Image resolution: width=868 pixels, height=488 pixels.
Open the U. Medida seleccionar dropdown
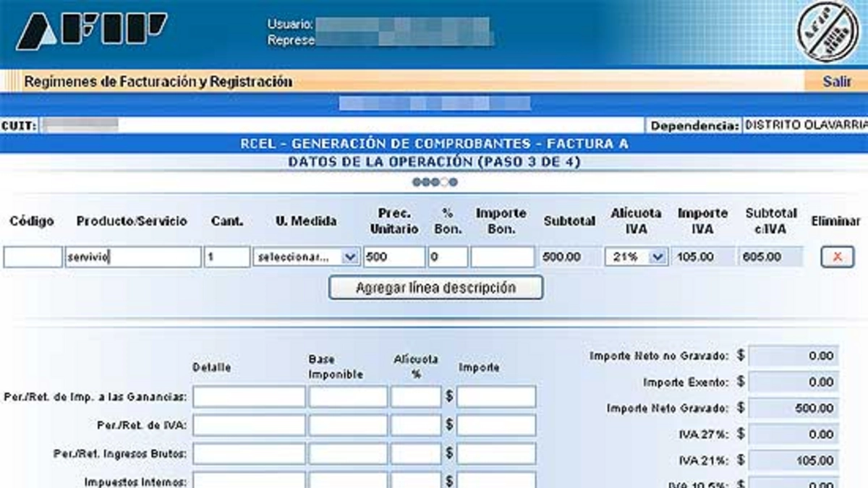(306, 257)
